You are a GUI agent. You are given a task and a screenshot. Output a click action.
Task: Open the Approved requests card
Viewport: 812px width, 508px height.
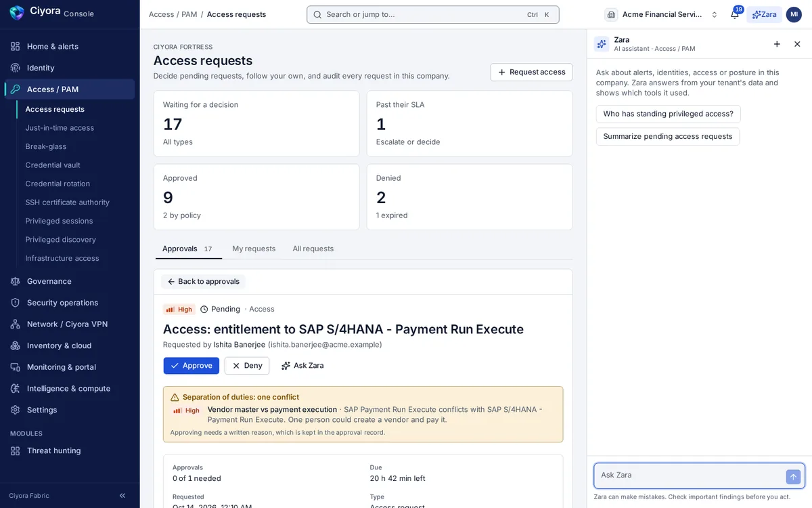256,197
